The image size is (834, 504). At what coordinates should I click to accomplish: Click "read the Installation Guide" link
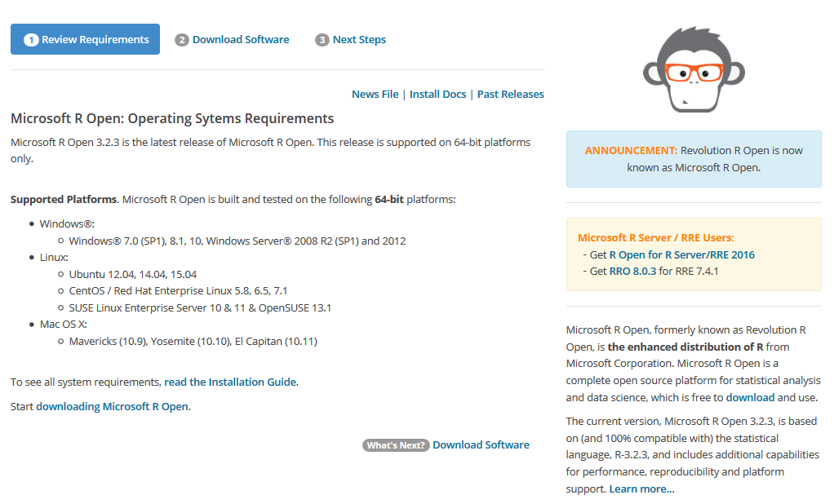point(232,382)
